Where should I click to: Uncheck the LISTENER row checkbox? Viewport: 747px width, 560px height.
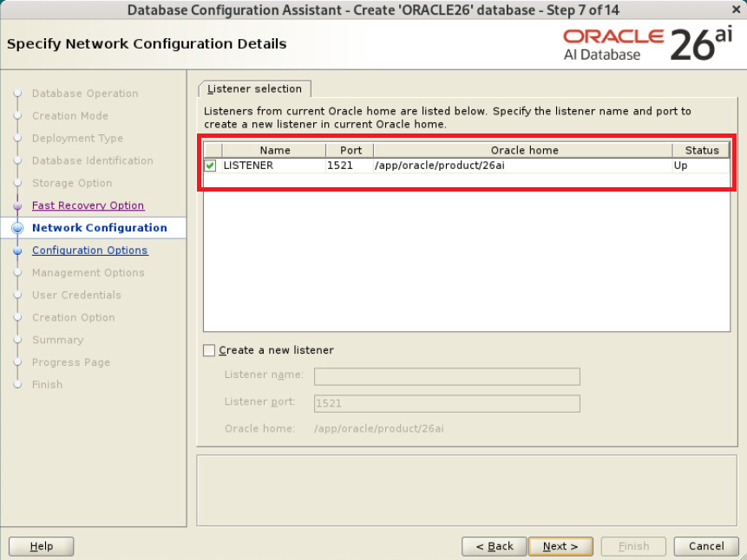point(210,166)
